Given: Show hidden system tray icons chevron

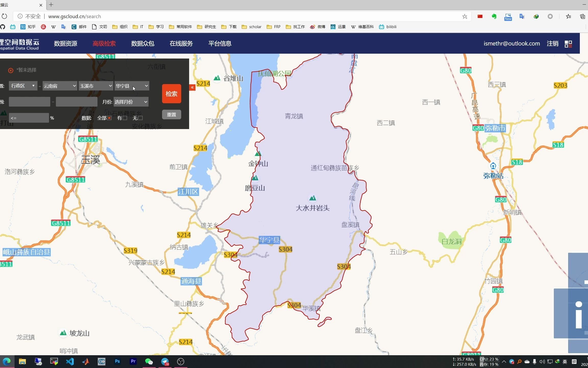Looking at the screenshot, I should pyautogui.click(x=504, y=362).
